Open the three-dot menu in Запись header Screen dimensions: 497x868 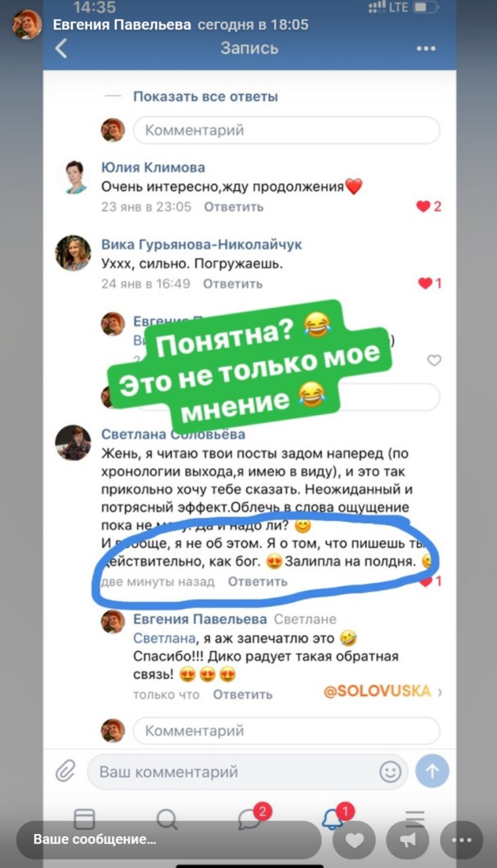click(426, 49)
